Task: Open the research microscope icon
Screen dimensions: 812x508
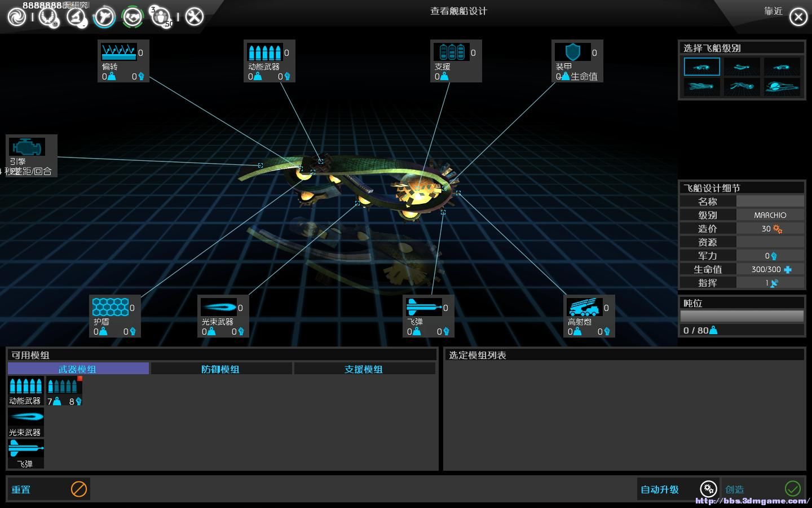Action: click(76, 17)
